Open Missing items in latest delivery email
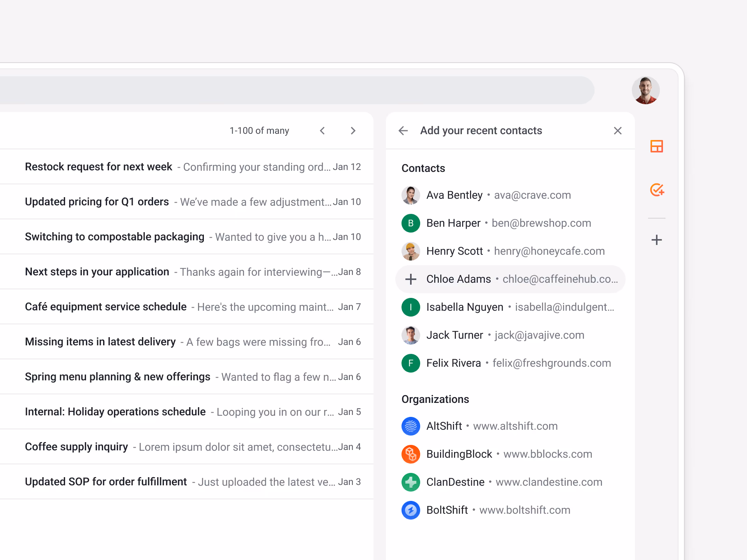The width and height of the screenshot is (747, 560). [187, 342]
